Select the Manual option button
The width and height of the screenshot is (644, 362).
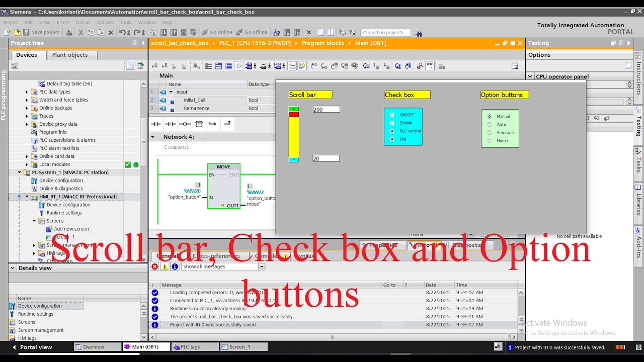[490, 116]
